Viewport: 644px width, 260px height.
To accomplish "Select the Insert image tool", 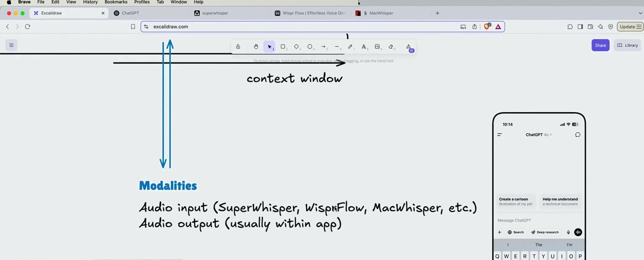I will 377,47.
